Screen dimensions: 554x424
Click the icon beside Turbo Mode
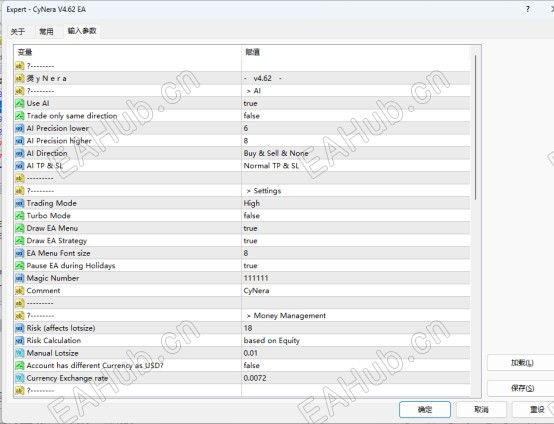point(19,216)
